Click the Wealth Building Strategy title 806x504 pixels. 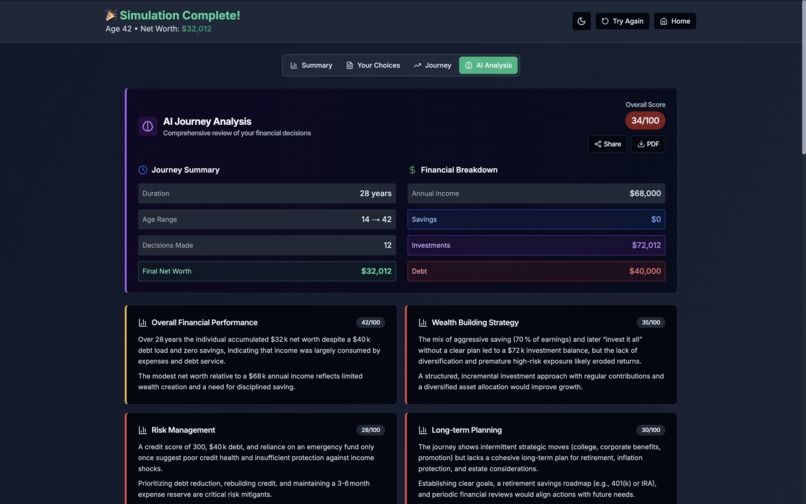point(475,322)
